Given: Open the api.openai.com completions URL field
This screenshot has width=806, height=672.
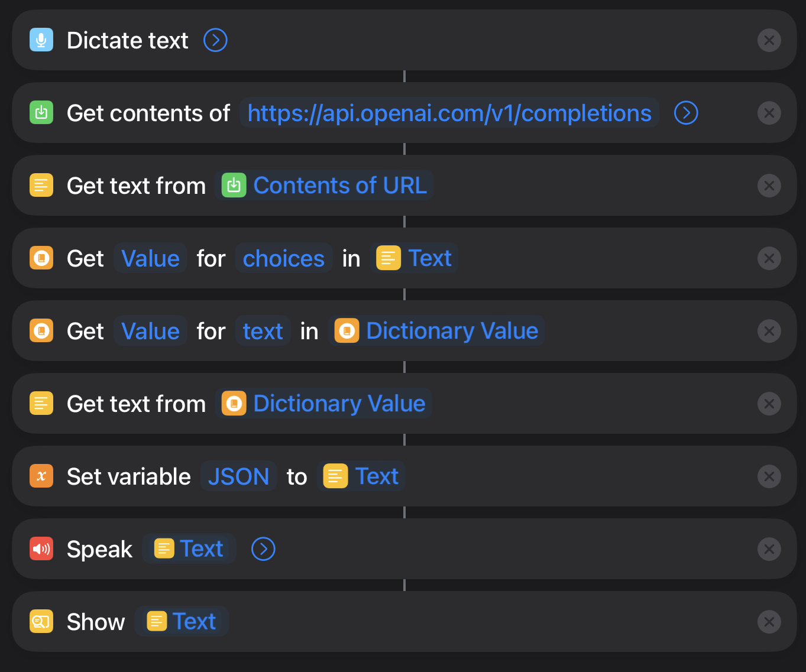Looking at the screenshot, I should point(449,113).
